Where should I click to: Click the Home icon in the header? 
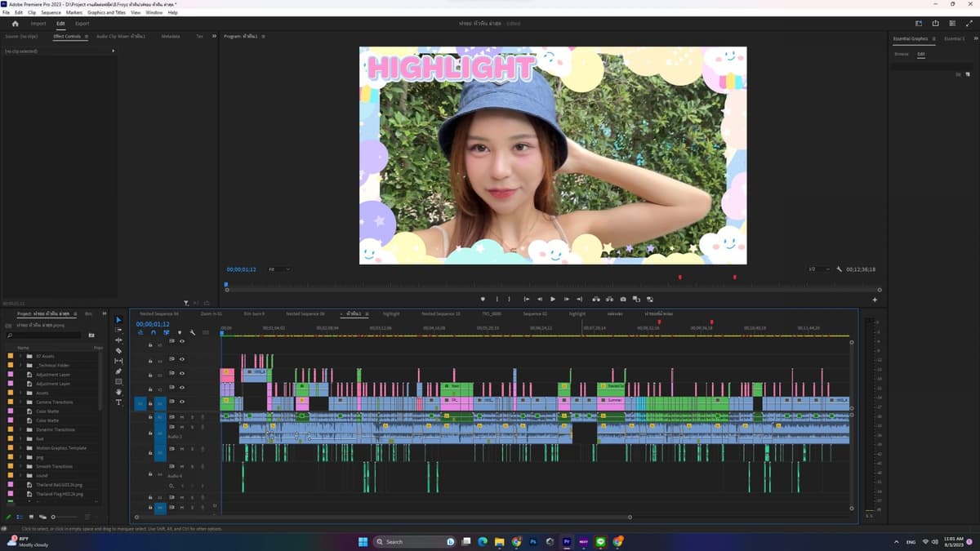[15, 24]
